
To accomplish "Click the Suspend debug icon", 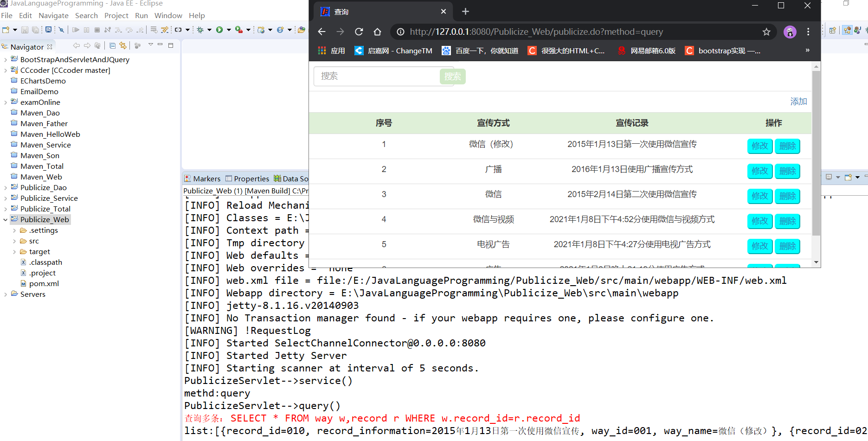I will pyautogui.click(x=86, y=30).
